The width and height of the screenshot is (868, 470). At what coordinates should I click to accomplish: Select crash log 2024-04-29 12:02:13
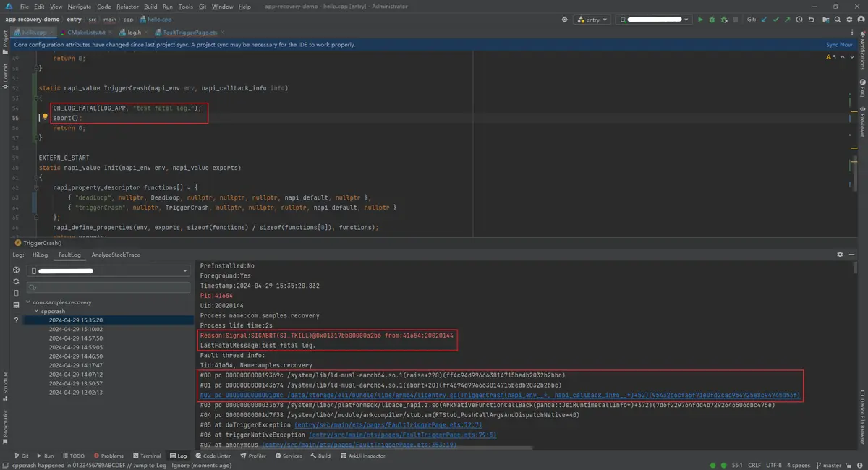point(75,393)
